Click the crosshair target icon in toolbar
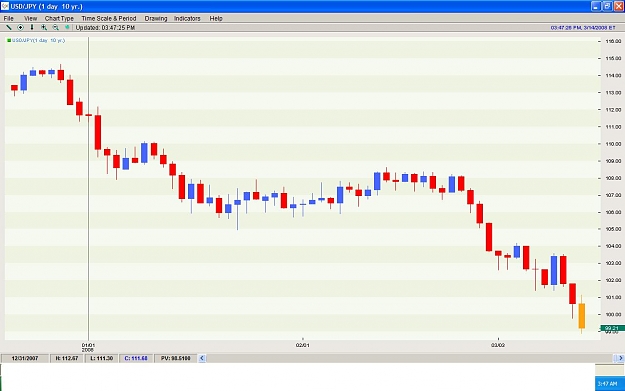Screen dimensions: 625x391 (x=20, y=28)
